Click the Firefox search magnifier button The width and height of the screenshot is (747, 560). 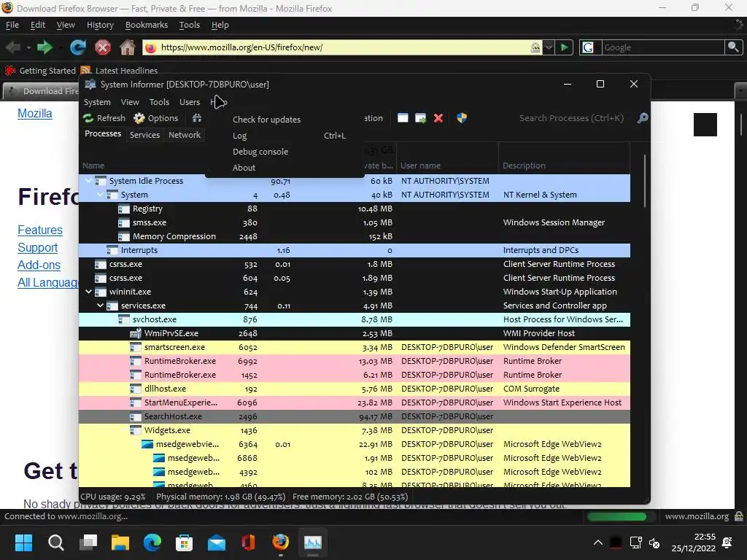point(733,47)
